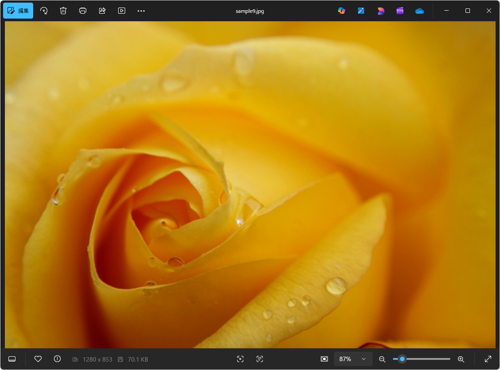The width and height of the screenshot is (500, 370).
Task: Show file info with the circled i icon
Action: 57,359
